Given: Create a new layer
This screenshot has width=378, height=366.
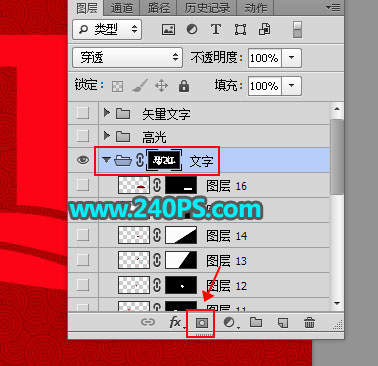Looking at the screenshot, I should point(283,323).
